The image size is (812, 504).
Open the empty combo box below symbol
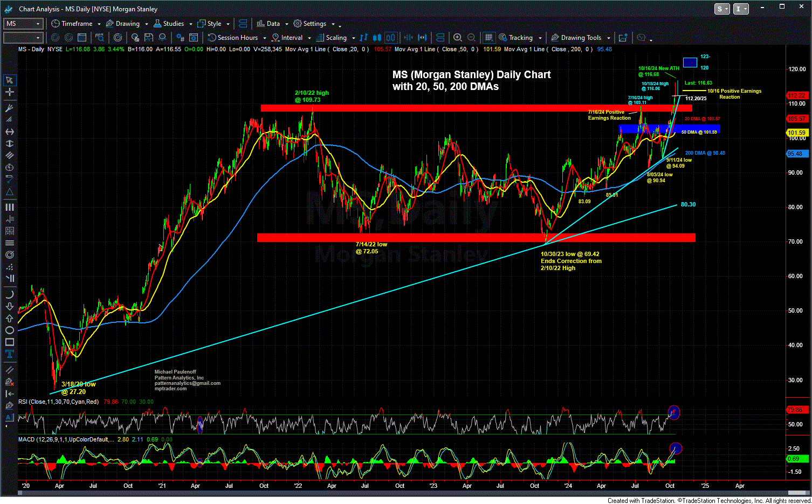(23, 38)
